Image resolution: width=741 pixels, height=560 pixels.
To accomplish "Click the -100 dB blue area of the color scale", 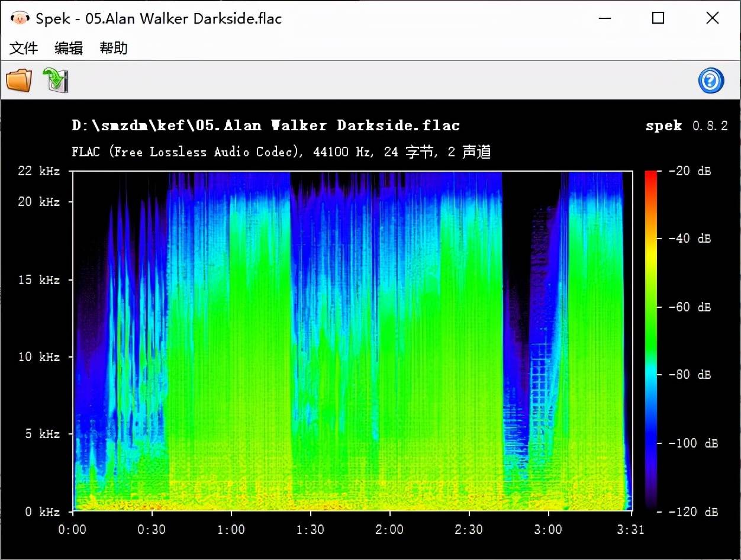I will tap(651, 443).
